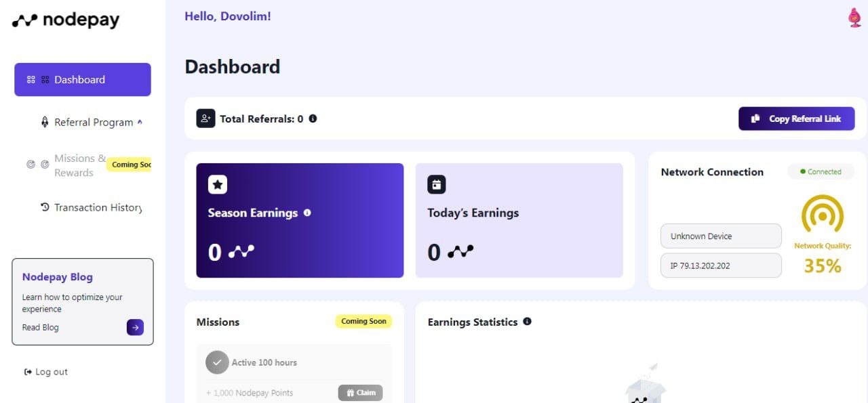Click the Earnings Statistics info icon
Image resolution: width=868 pixels, height=403 pixels.
527,322
